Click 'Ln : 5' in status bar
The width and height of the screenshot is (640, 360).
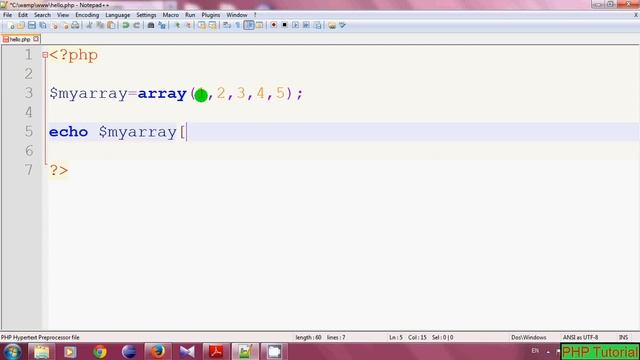click(x=396, y=338)
